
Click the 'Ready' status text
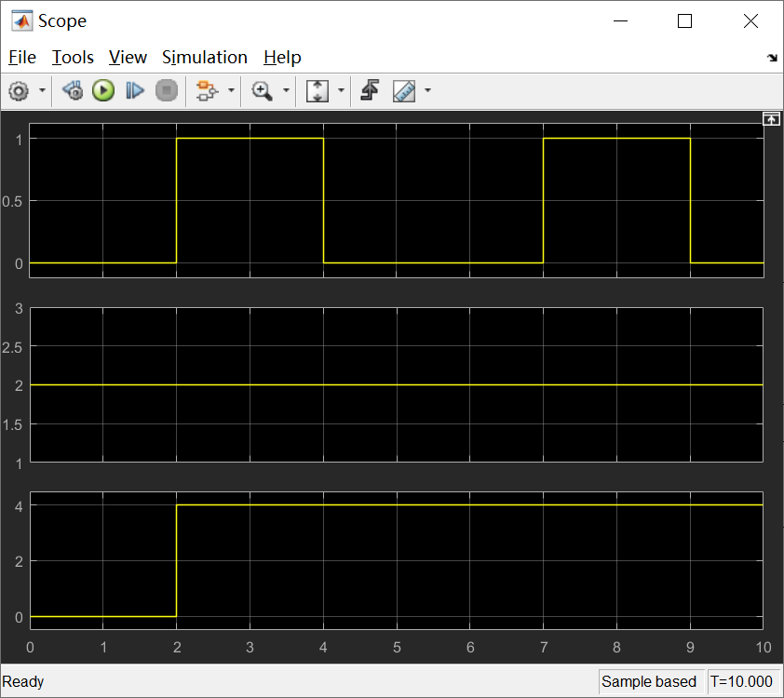(x=23, y=681)
